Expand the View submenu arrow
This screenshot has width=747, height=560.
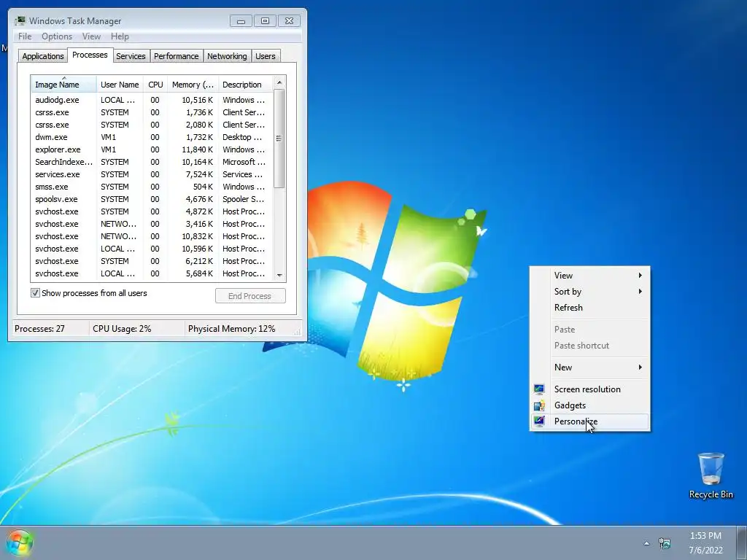[640, 275]
